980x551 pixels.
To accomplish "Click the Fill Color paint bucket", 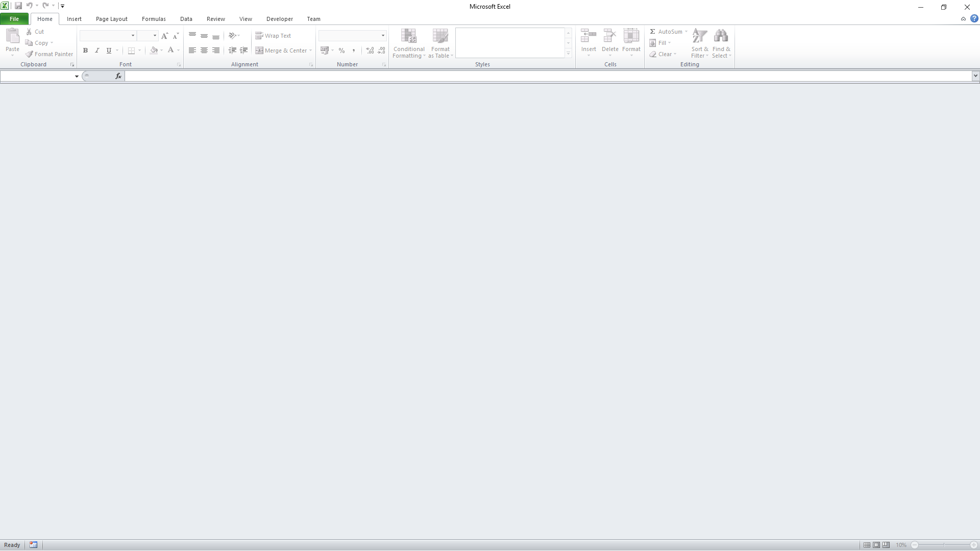I will (x=154, y=51).
